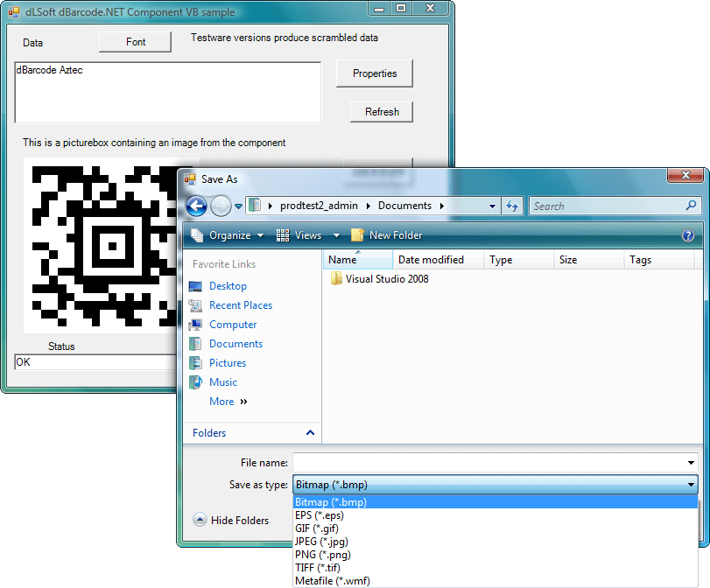The height and width of the screenshot is (588, 710).
Task: Open Music in Favorite Links
Action: pos(222,382)
